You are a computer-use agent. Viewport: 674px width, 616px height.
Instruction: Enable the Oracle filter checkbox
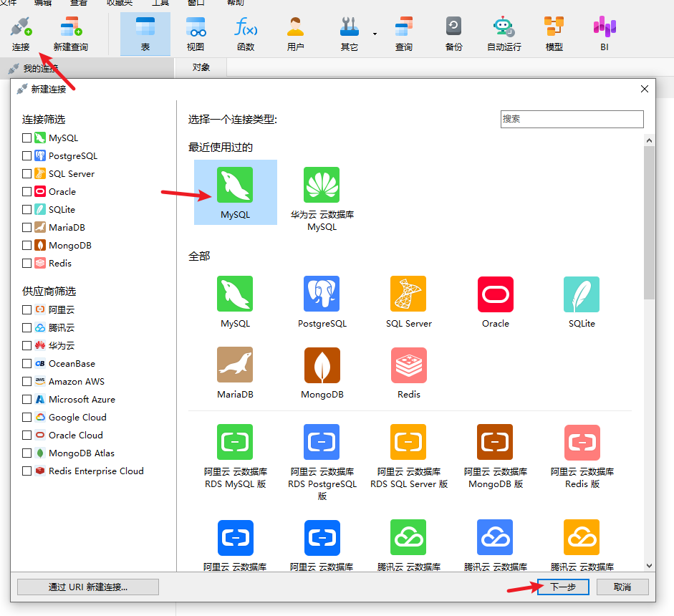tap(27, 191)
